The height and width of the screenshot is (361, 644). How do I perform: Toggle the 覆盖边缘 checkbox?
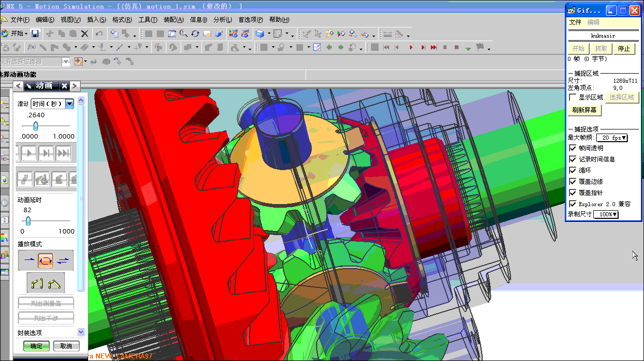pos(573,182)
